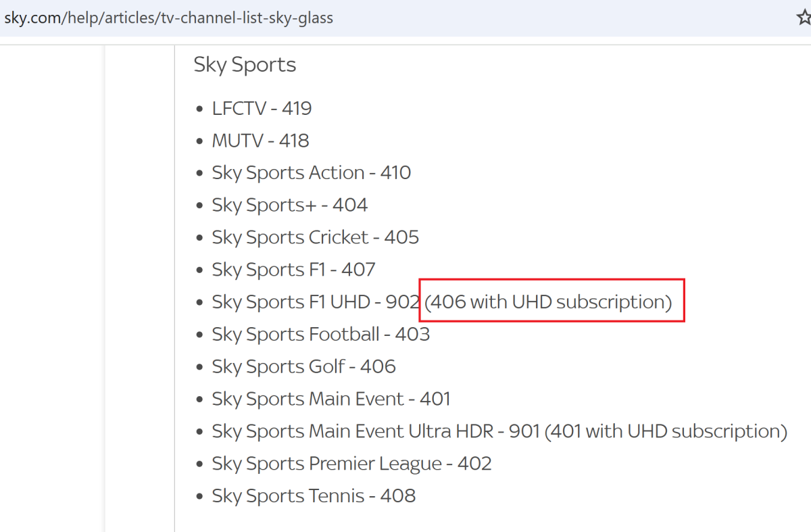Click Sky Sports Main Event Ultra HDR - 901
The width and height of the screenshot is (811, 532).
376,431
